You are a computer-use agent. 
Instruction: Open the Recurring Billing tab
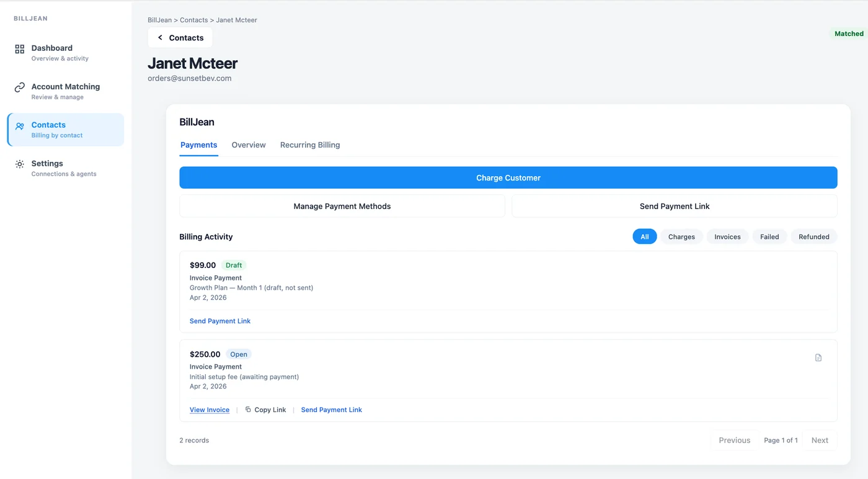pyautogui.click(x=310, y=145)
